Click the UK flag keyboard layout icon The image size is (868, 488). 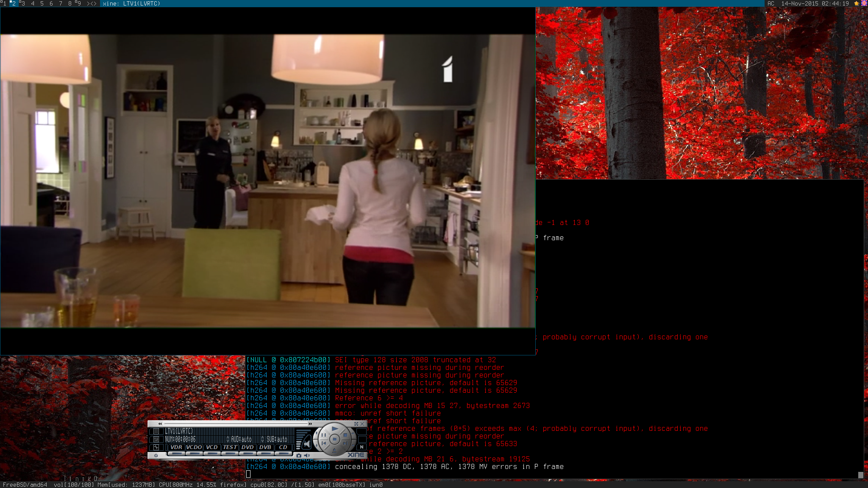click(x=864, y=3)
